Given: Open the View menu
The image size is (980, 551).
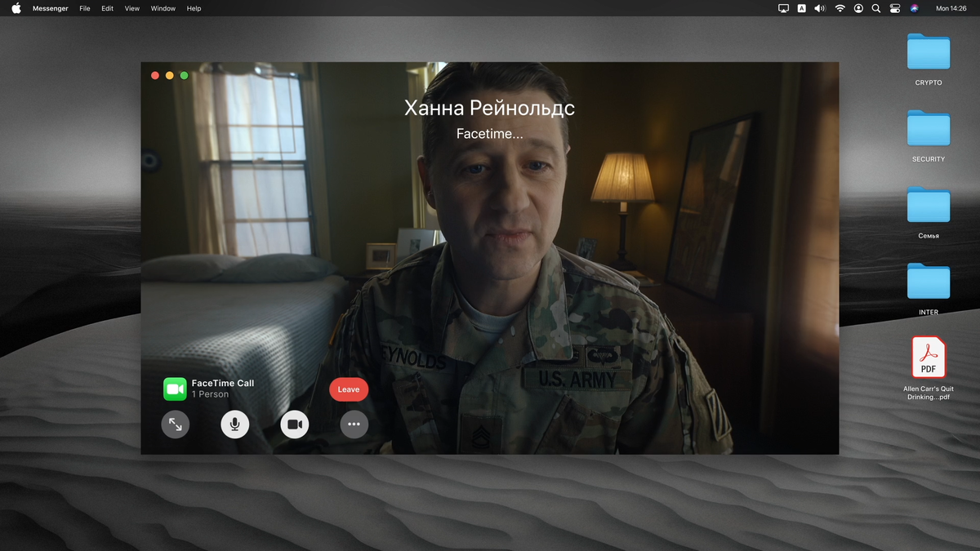Looking at the screenshot, I should (x=132, y=8).
